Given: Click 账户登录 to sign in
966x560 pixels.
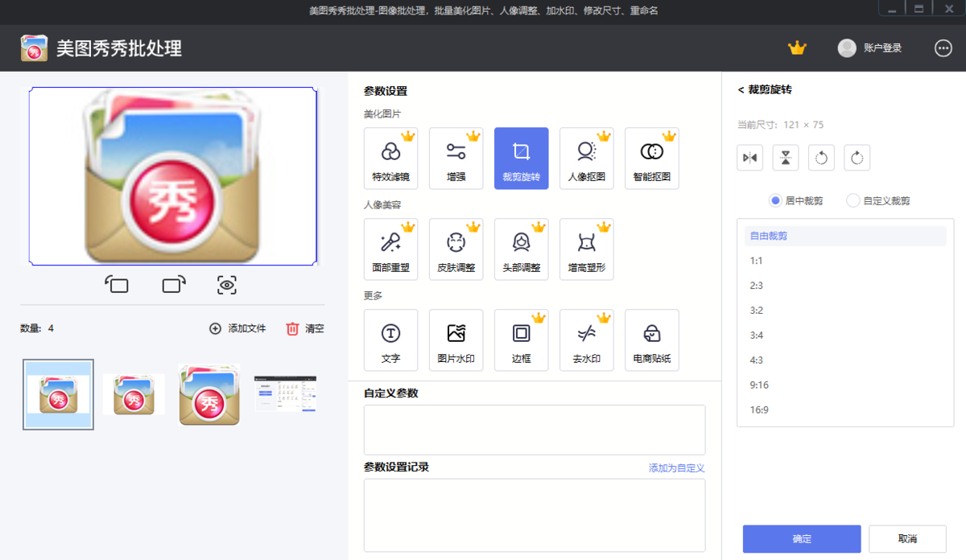Looking at the screenshot, I should click(882, 48).
